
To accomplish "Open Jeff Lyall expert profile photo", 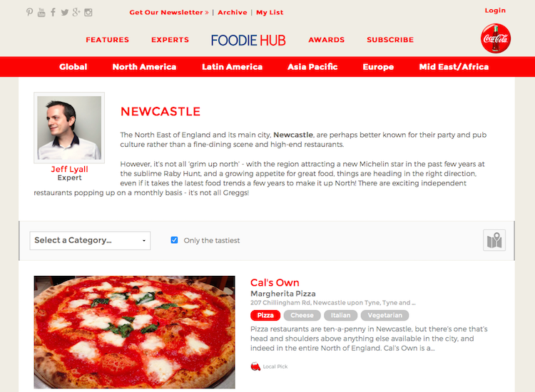I will (x=69, y=128).
